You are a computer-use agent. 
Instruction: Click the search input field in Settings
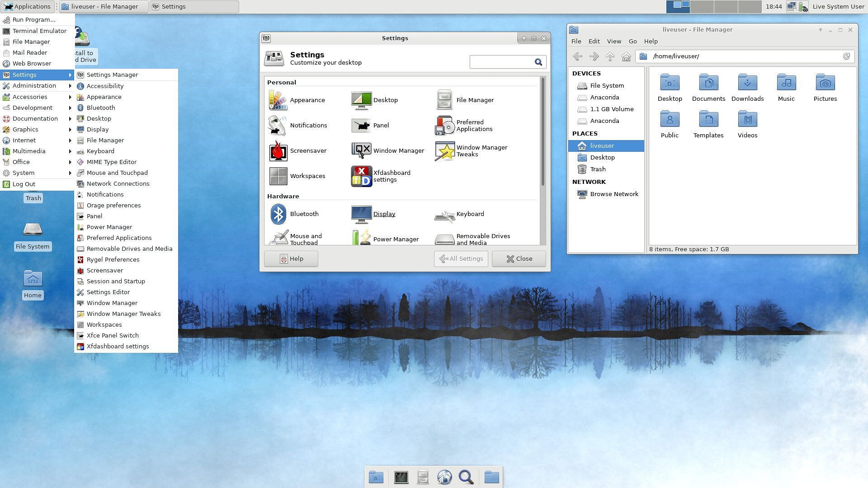pos(503,61)
